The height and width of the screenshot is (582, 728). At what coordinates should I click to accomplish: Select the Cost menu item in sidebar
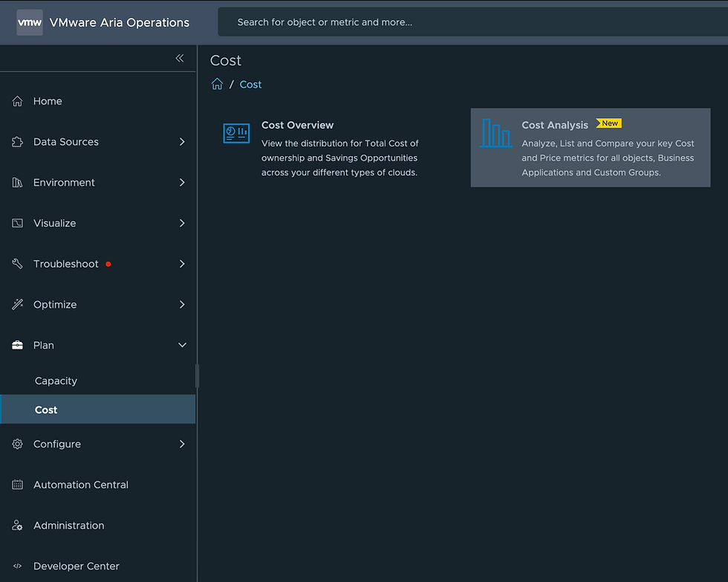coord(98,410)
